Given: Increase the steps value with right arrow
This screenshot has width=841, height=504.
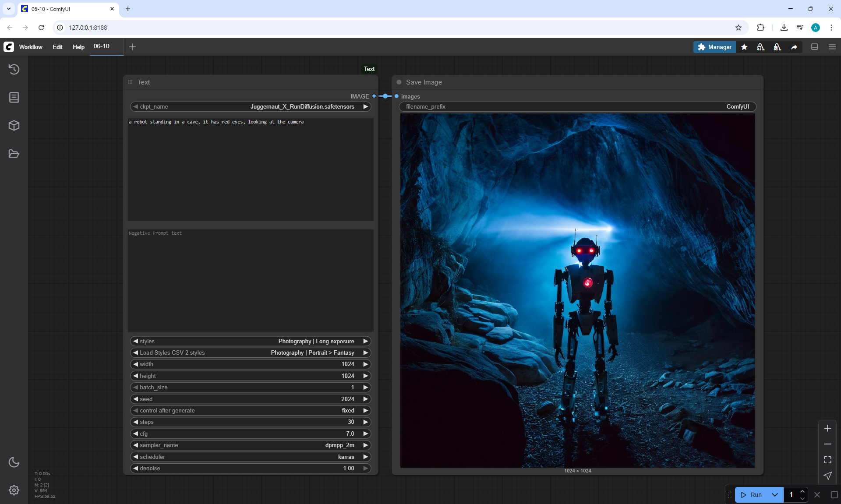Looking at the screenshot, I should 365,422.
